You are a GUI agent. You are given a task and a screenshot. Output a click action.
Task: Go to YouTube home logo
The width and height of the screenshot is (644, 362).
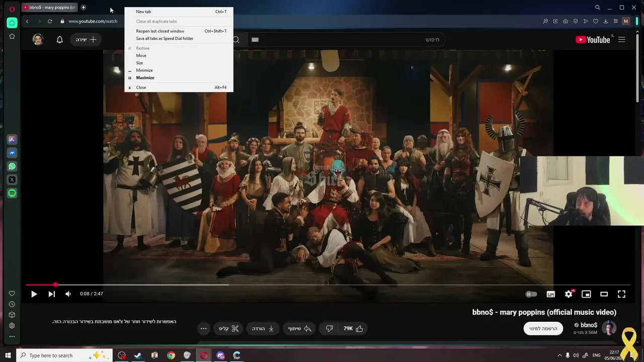pyautogui.click(x=593, y=40)
